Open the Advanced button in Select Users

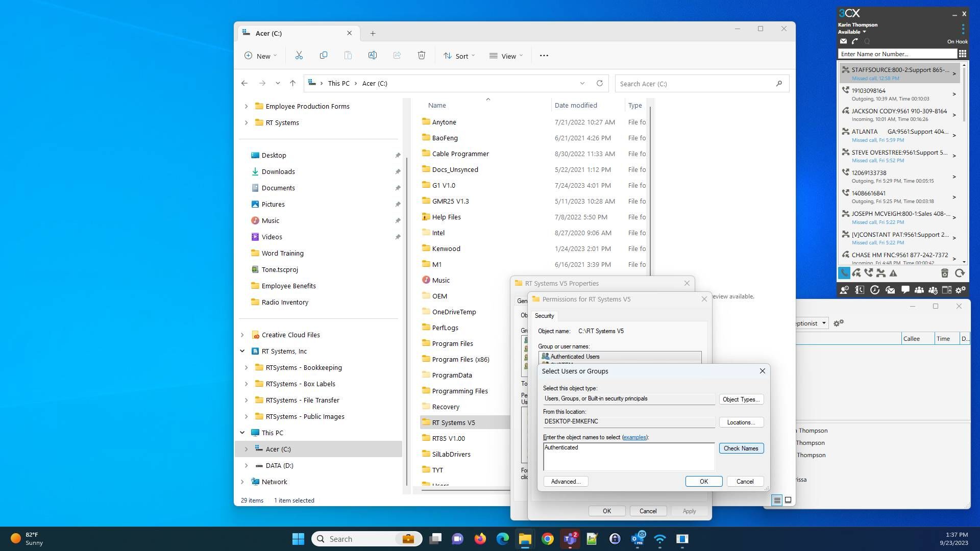[x=566, y=482]
